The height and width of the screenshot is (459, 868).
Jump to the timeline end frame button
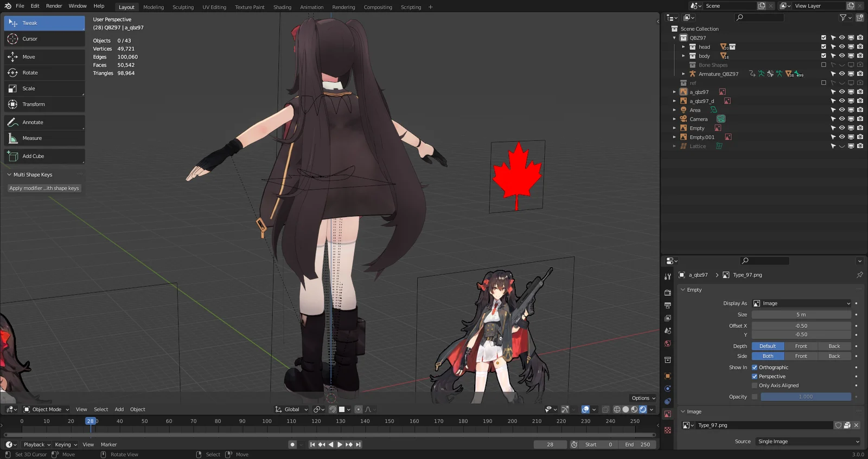tap(358, 444)
